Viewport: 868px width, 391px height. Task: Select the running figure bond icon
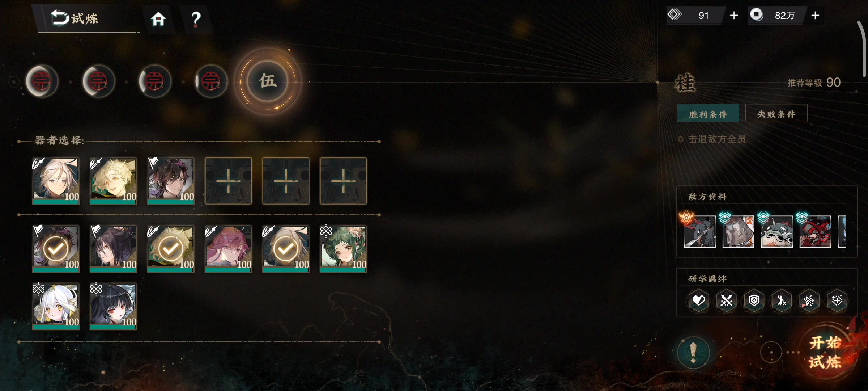click(x=782, y=300)
